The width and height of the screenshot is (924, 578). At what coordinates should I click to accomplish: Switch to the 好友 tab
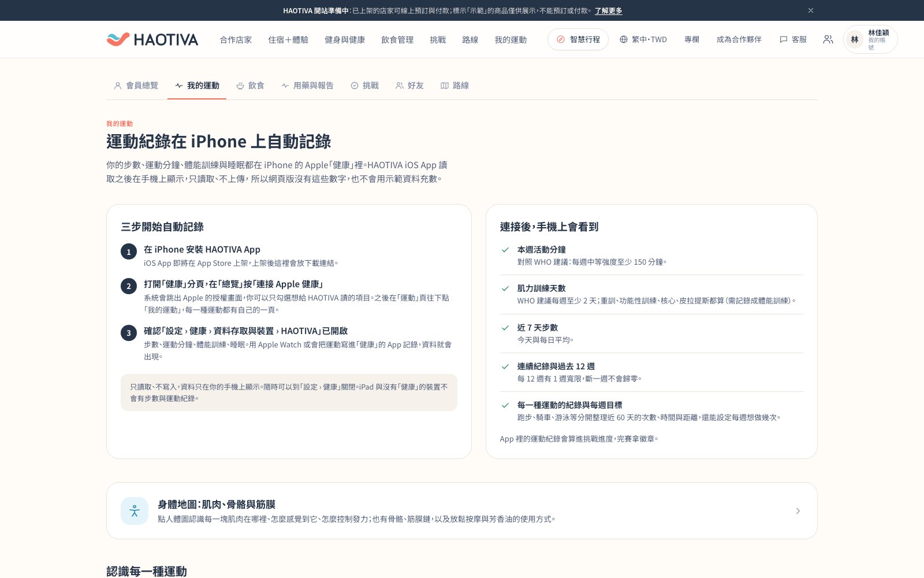coord(409,86)
